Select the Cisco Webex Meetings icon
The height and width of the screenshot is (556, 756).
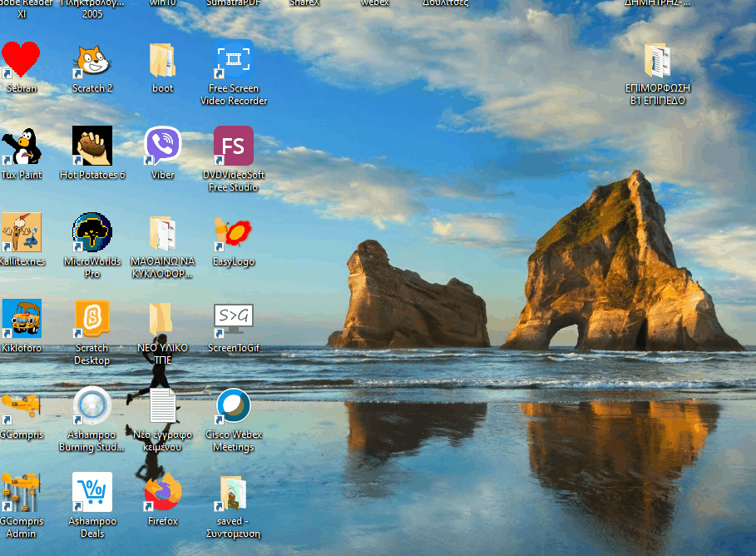234,407
